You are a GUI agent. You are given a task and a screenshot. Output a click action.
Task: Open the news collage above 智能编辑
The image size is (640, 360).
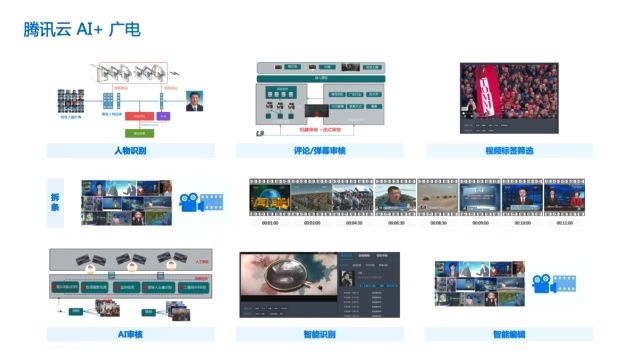tap(480, 284)
